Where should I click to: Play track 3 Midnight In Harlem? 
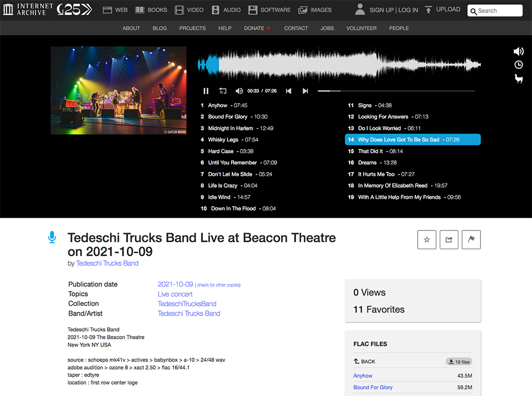point(237,128)
